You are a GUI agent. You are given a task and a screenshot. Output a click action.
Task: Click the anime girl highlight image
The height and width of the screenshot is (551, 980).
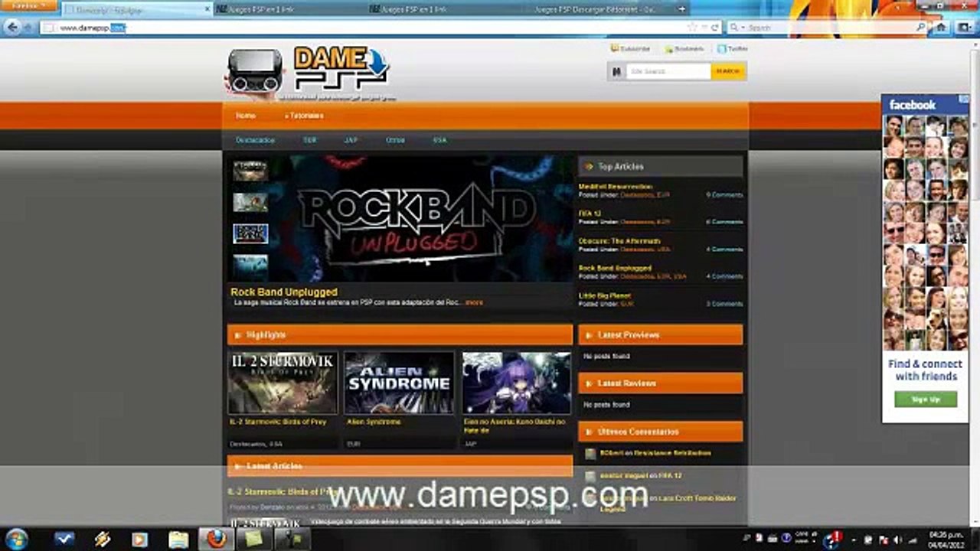pyautogui.click(x=516, y=383)
